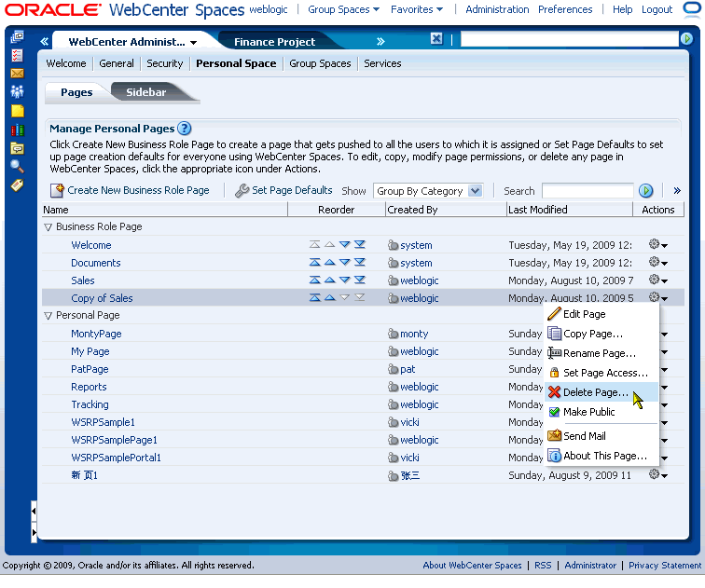Click the page Search input field
Viewport: 705px width, 588px height.
pos(587,191)
